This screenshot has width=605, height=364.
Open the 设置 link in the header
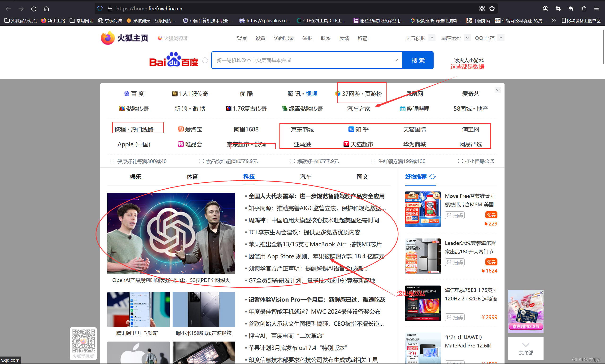point(260,38)
